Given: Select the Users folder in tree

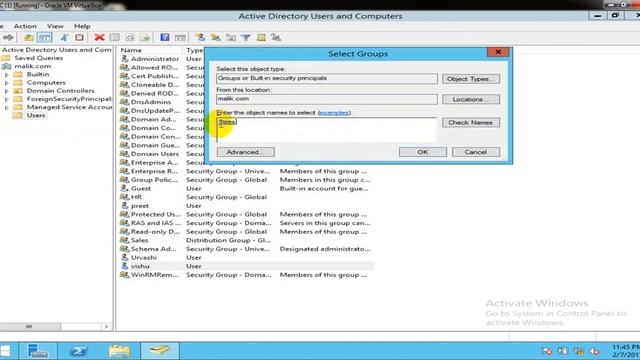Looking at the screenshot, I should click(36, 116).
